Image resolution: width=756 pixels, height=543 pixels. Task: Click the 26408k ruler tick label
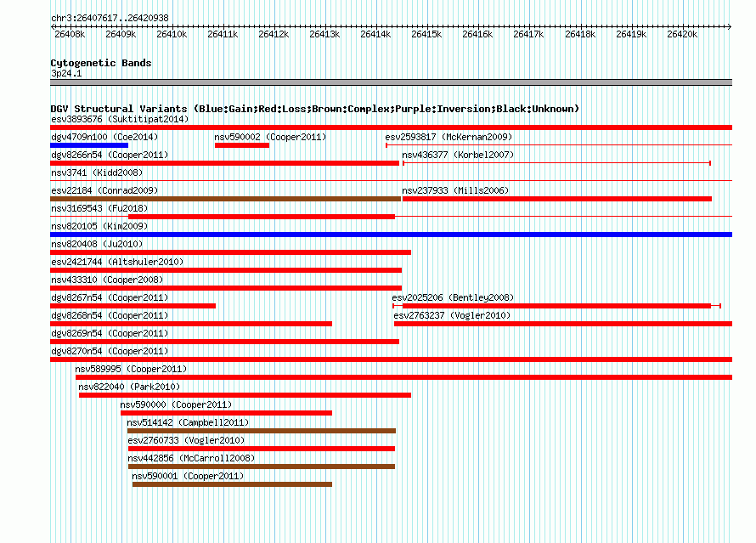tap(70, 34)
